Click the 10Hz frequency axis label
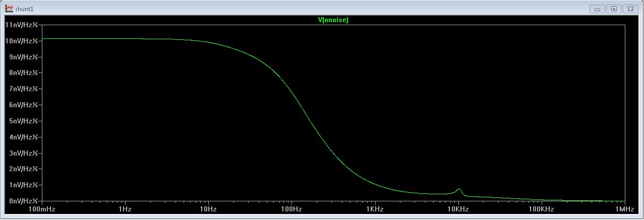The width and height of the screenshot is (644, 220). coord(208,209)
